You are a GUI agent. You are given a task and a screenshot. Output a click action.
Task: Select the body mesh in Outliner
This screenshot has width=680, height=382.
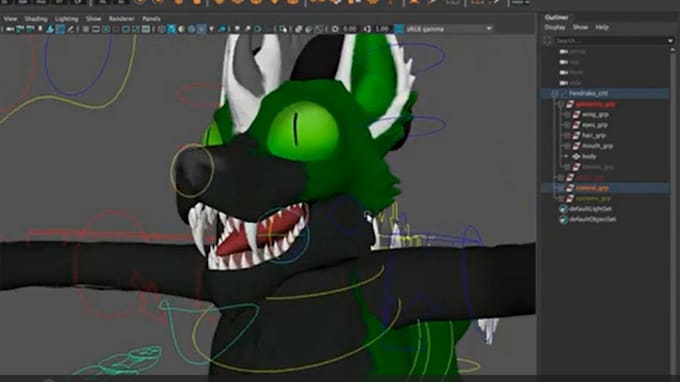tap(589, 156)
